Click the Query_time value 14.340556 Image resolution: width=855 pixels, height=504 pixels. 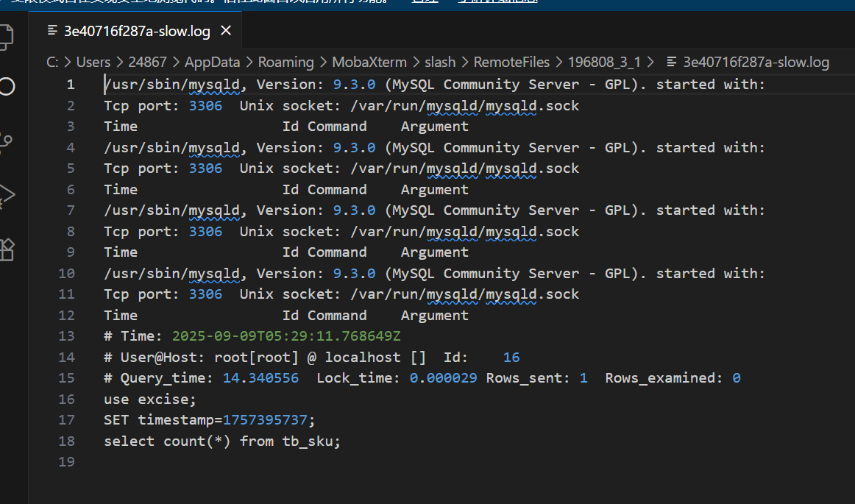[260, 378]
